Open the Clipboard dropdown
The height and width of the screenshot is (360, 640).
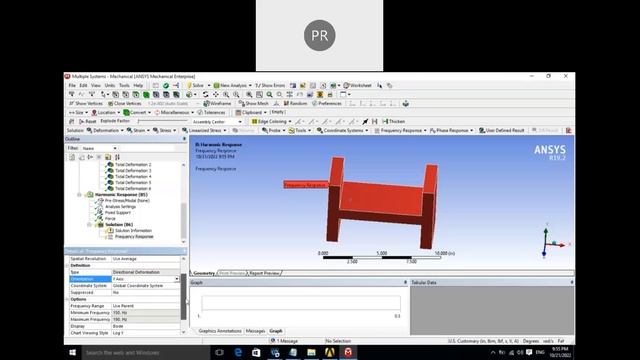point(251,112)
